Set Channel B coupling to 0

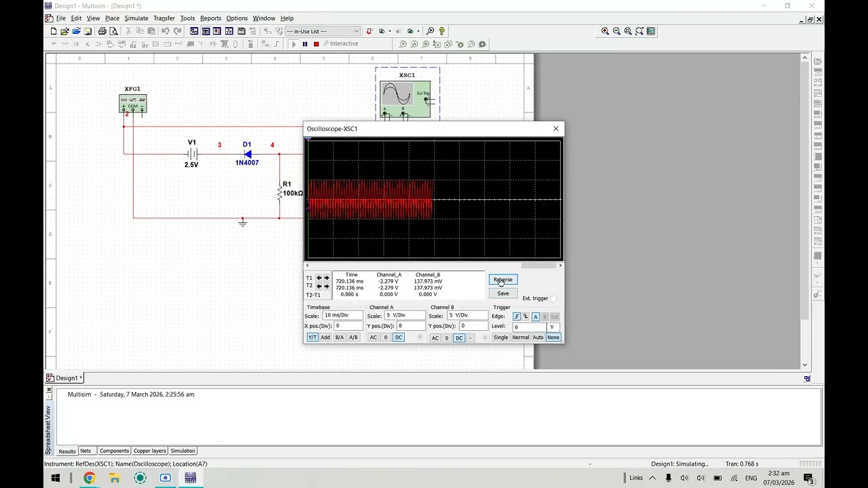(x=447, y=338)
